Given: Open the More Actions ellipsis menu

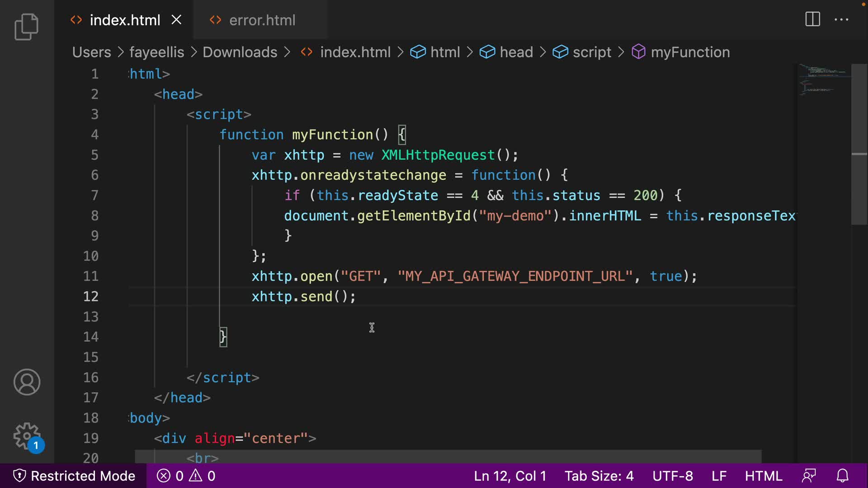Looking at the screenshot, I should pos(841,20).
